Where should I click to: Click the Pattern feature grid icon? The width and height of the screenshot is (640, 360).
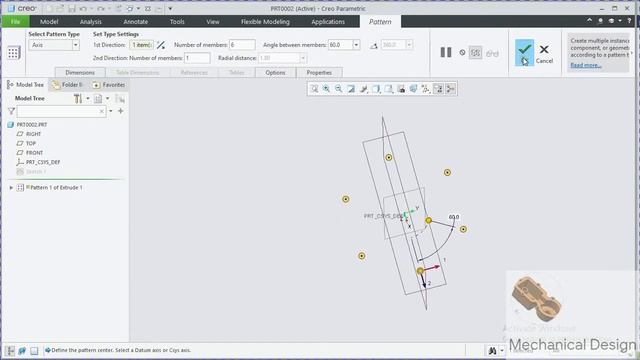13,53
